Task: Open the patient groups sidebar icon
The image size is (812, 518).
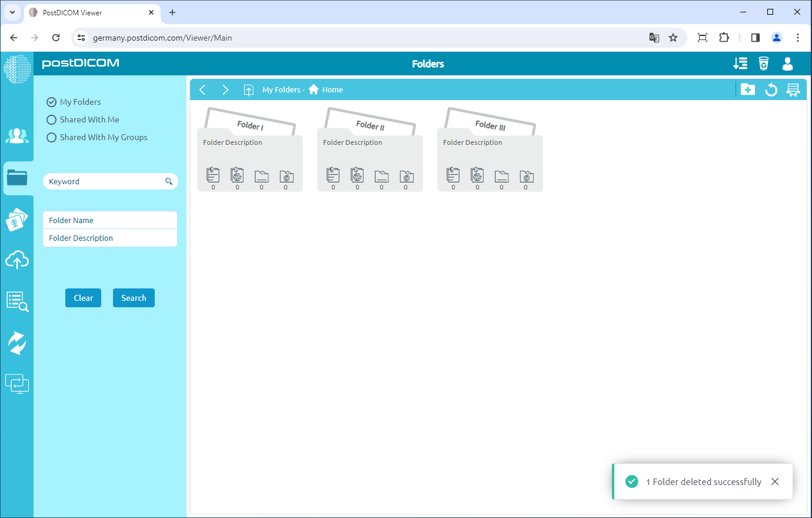Action: tap(16, 136)
